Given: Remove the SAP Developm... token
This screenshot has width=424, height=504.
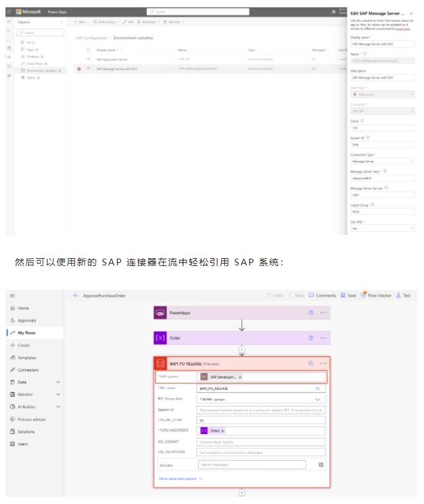Looking at the screenshot, I should (240, 377).
